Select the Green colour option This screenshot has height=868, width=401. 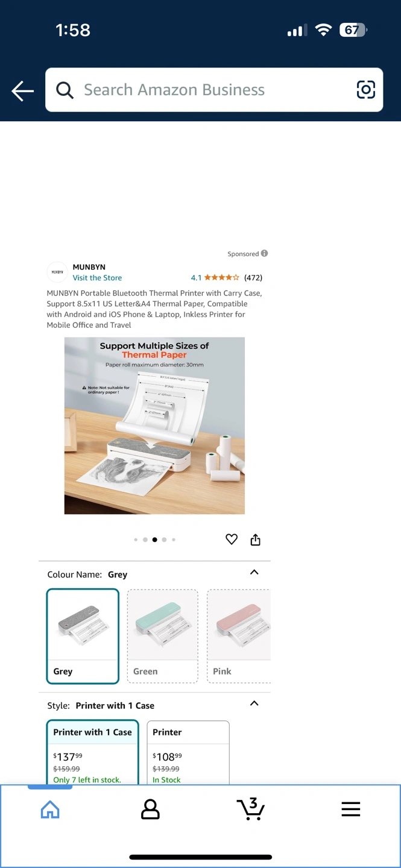(x=162, y=636)
